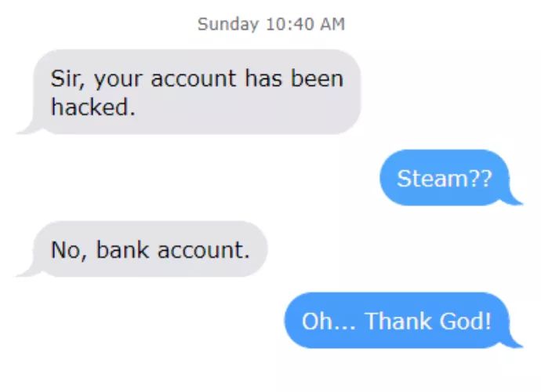Click the tail of the 'hacked' gray bubble

click(x=29, y=127)
